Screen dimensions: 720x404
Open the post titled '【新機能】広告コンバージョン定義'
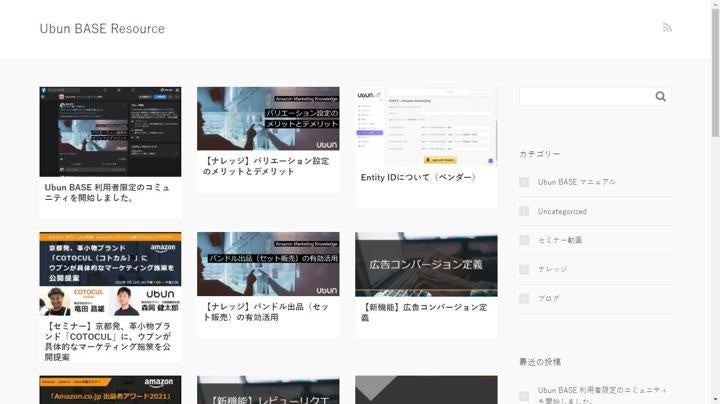point(424,313)
